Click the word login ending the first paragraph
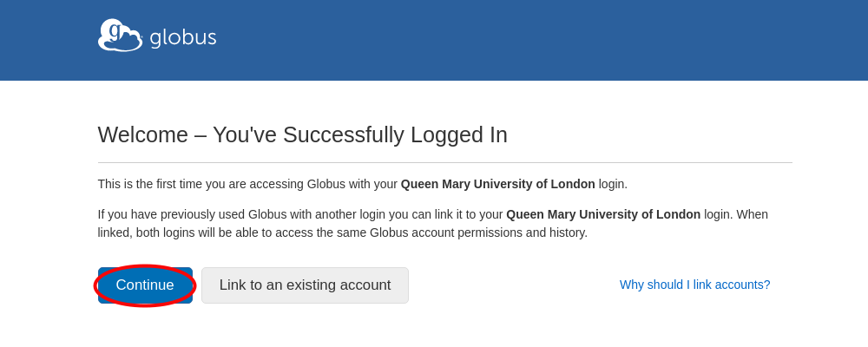The width and height of the screenshot is (868, 347). [x=611, y=184]
